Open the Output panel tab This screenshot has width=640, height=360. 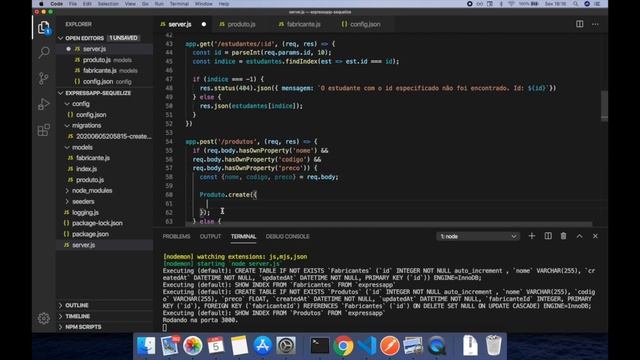tap(210, 236)
